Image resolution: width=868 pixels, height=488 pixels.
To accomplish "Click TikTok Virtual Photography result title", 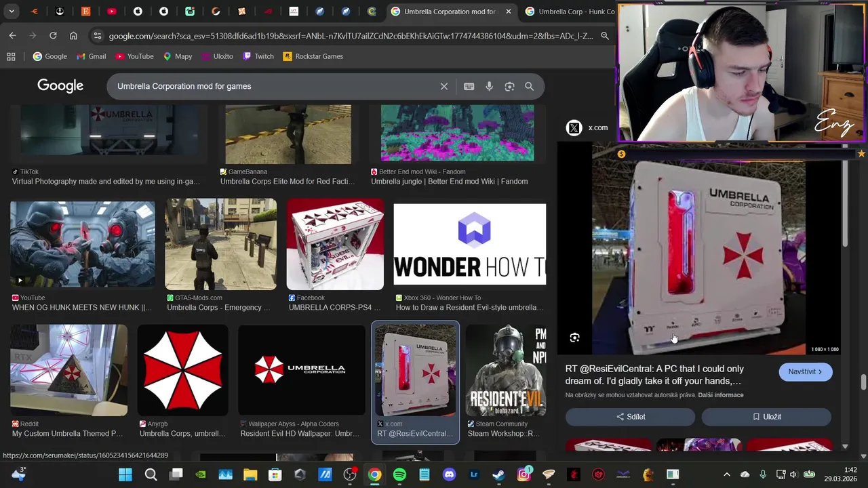I will pos(106,182).
